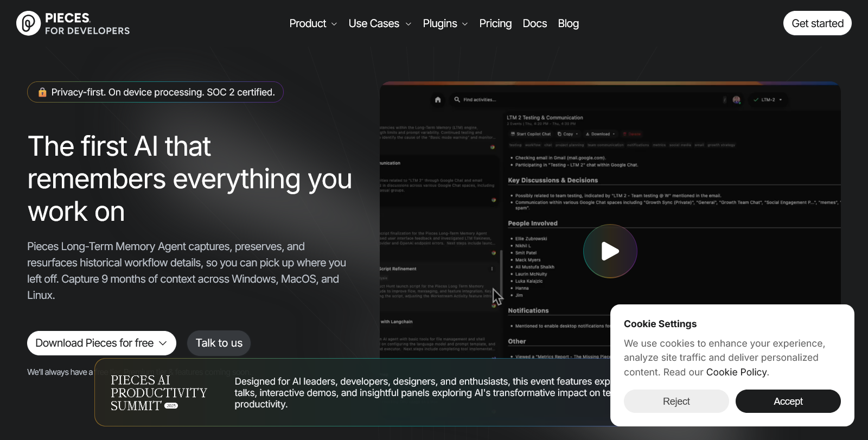Expand the Product menu

[313, 23]
